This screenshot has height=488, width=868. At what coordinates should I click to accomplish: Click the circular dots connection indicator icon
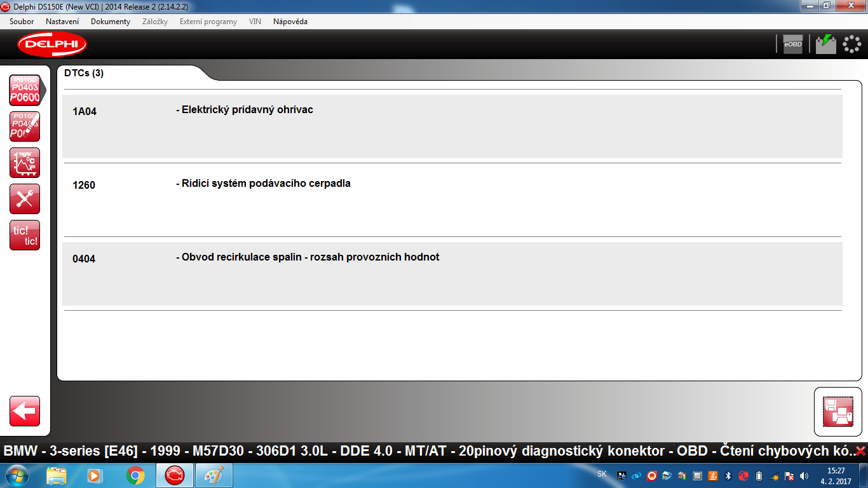(852, 44)
